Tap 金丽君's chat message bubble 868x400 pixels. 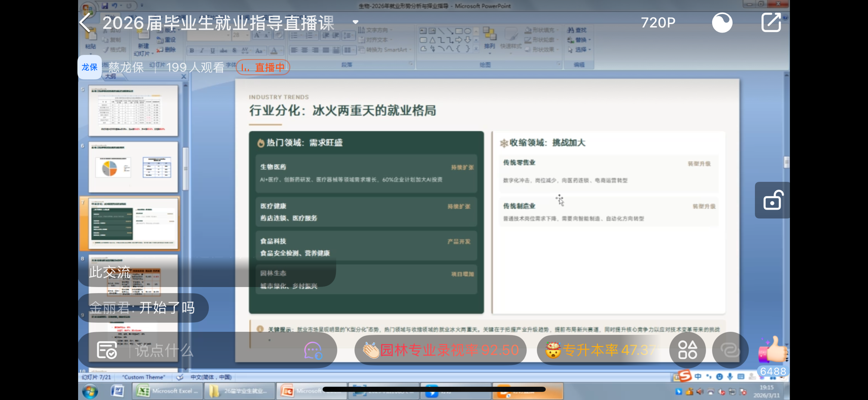(143, 308)
